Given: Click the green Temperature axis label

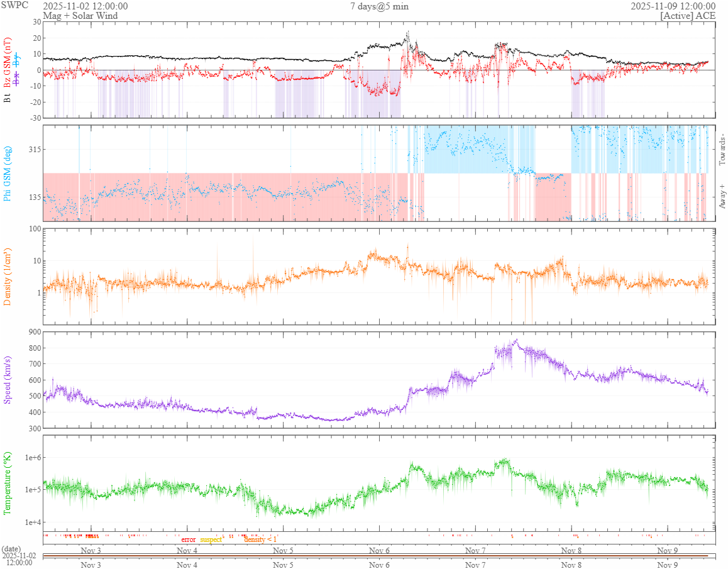Looking at the screenshot, I should (x=8, y=483).
